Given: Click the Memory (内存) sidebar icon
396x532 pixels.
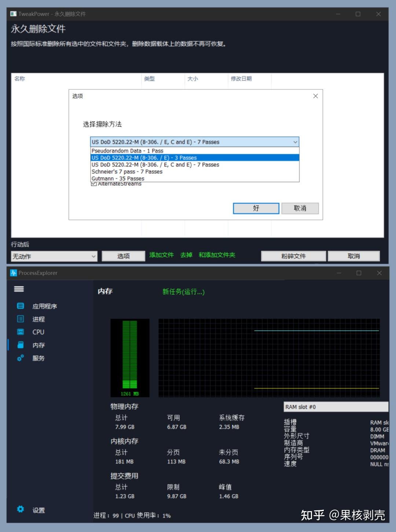Looking at the screenshot, I should [21, 345].
